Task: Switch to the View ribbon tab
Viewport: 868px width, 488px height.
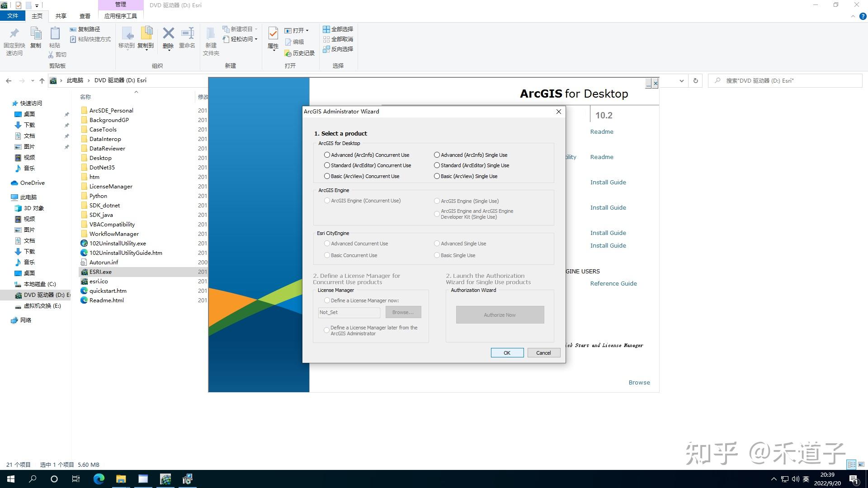Action: [x=85, y=15]
